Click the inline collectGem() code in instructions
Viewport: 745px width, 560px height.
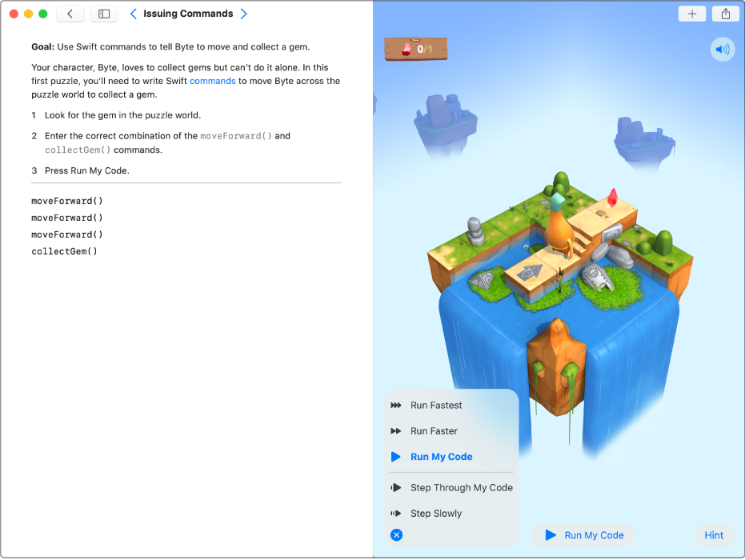point(78,150)
